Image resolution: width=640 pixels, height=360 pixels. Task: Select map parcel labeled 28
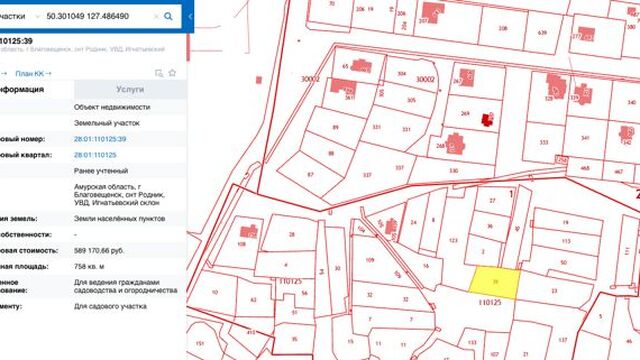(x=291, y=235)
